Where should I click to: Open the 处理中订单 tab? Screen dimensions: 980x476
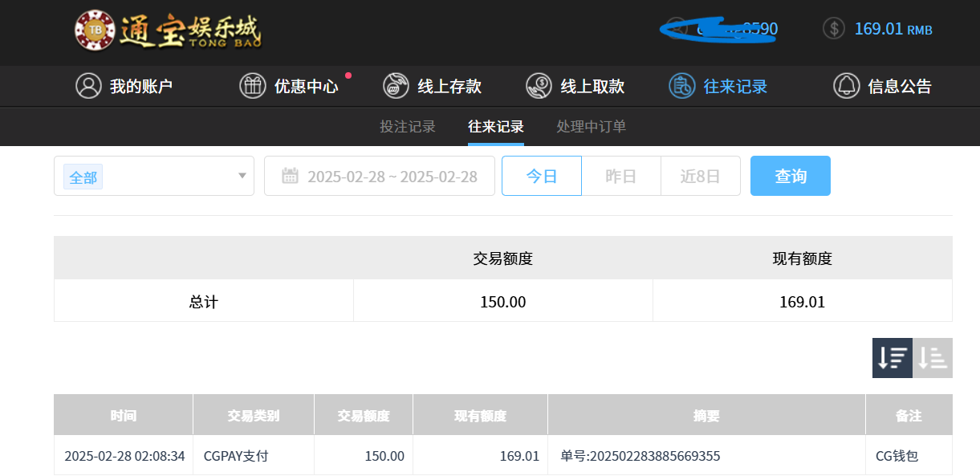point(591,126)
